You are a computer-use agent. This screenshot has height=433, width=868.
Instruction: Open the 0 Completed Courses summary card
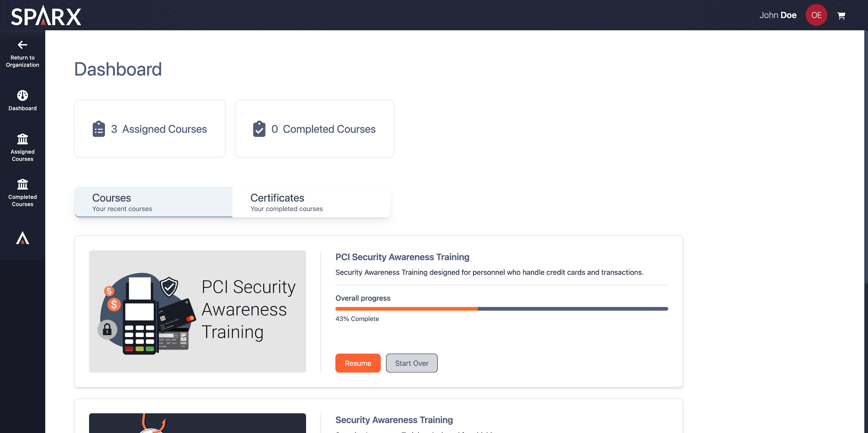point(314,129)
